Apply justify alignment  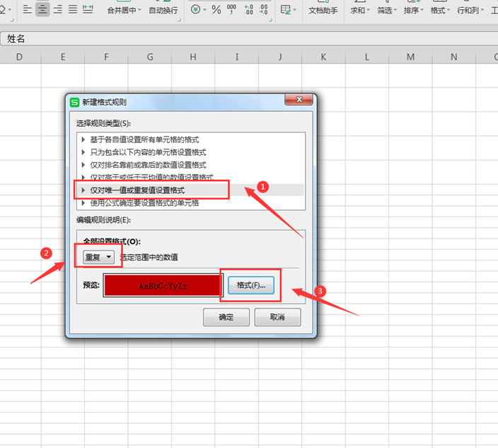[73, 9]
